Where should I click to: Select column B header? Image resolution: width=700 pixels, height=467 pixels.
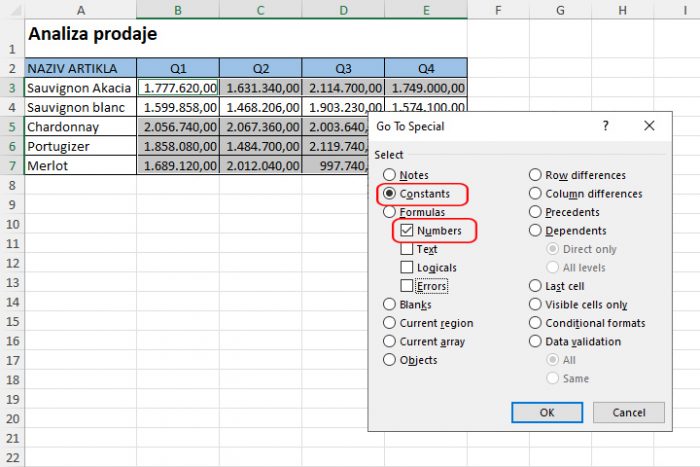pos(178,9)
